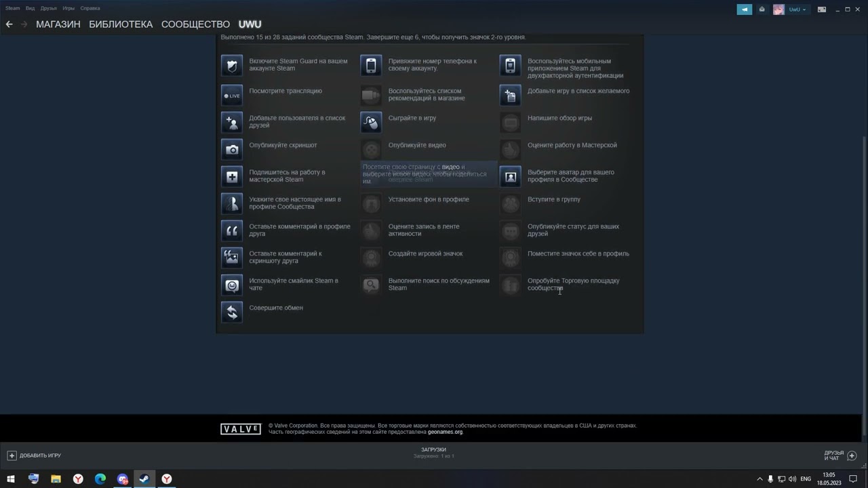The width and height of the screenshot is (868, 488).
Task: Click the profile background task icon
Action: coord(371,203)
